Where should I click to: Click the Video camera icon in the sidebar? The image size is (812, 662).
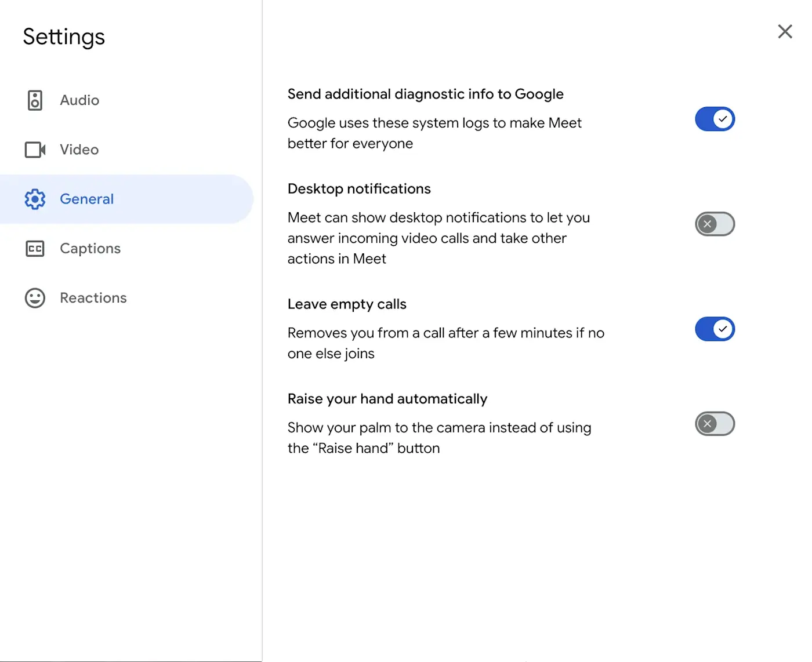coord(35,150)
